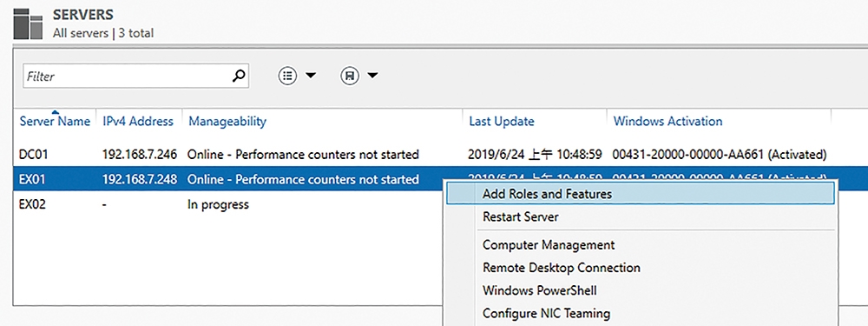Select the EX02 server row

click(x=228, y=204)
